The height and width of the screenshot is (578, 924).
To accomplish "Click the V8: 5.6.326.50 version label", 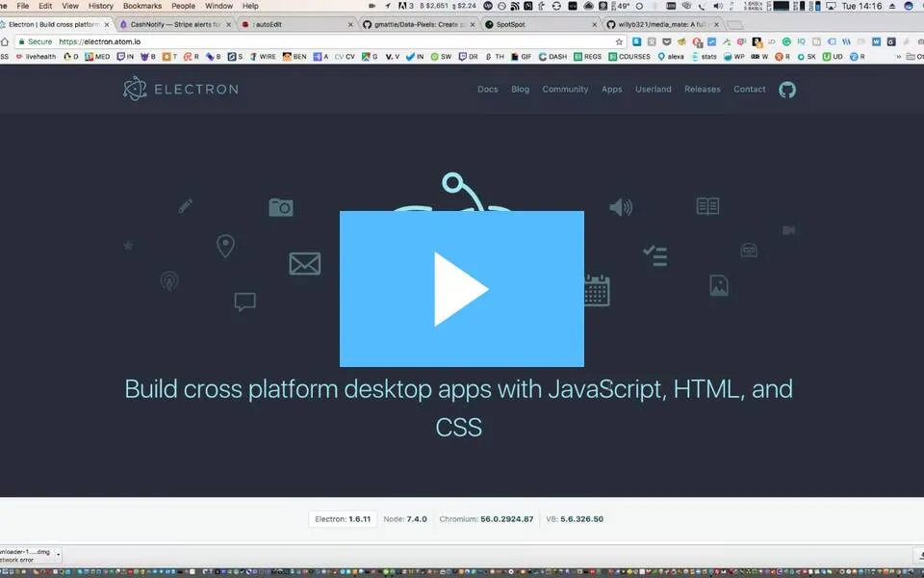I will [x=575, y=519].
